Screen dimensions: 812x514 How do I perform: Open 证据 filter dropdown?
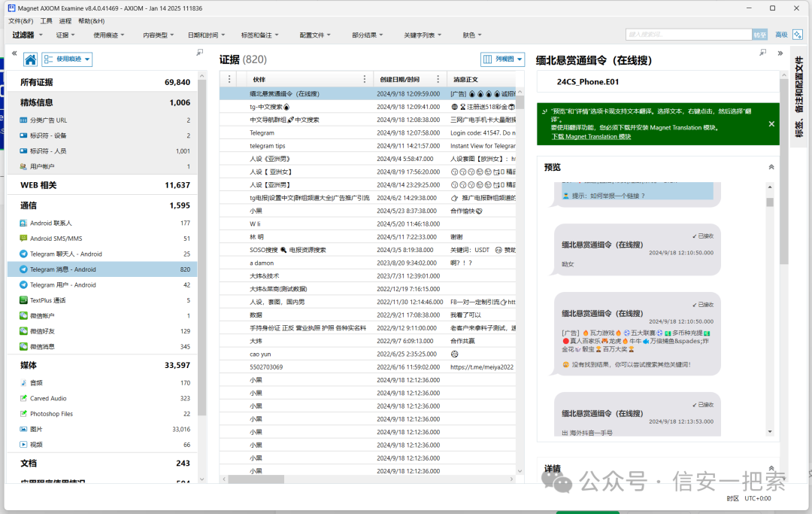click(65, 35)
